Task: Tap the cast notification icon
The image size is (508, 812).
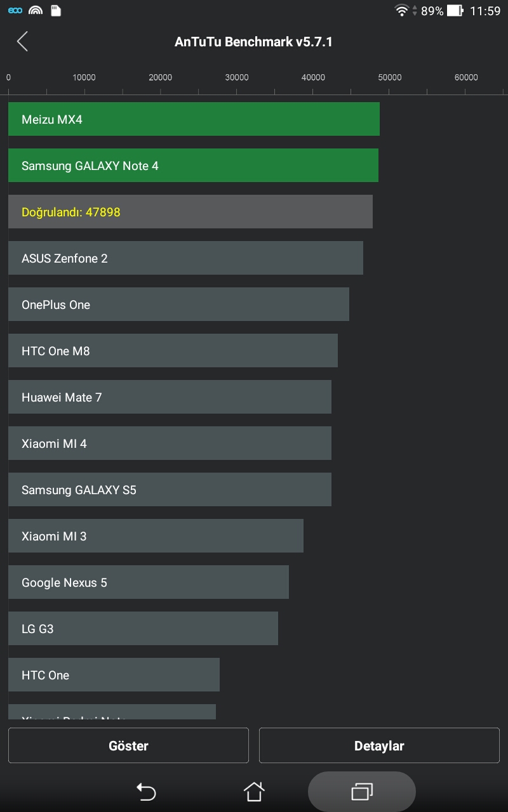Action: [x=36, y=10]
